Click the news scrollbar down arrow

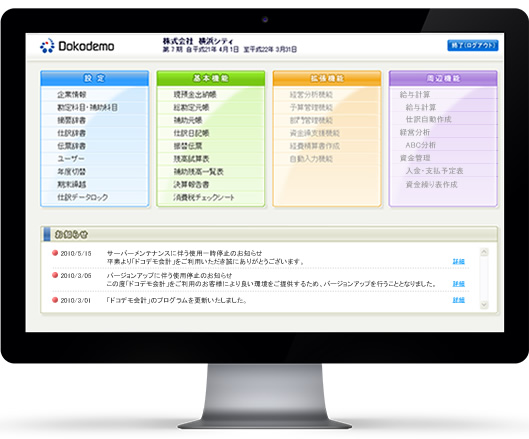coord(484,305)
